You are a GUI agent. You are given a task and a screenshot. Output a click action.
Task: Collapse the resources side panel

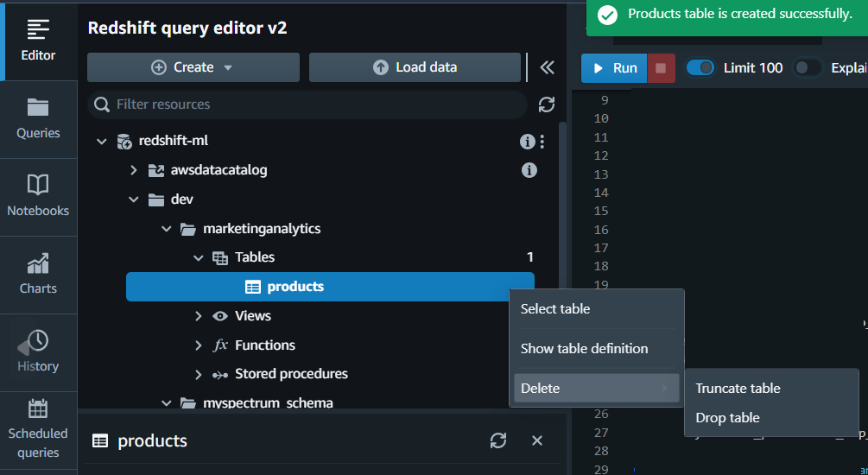click(547, 67)
